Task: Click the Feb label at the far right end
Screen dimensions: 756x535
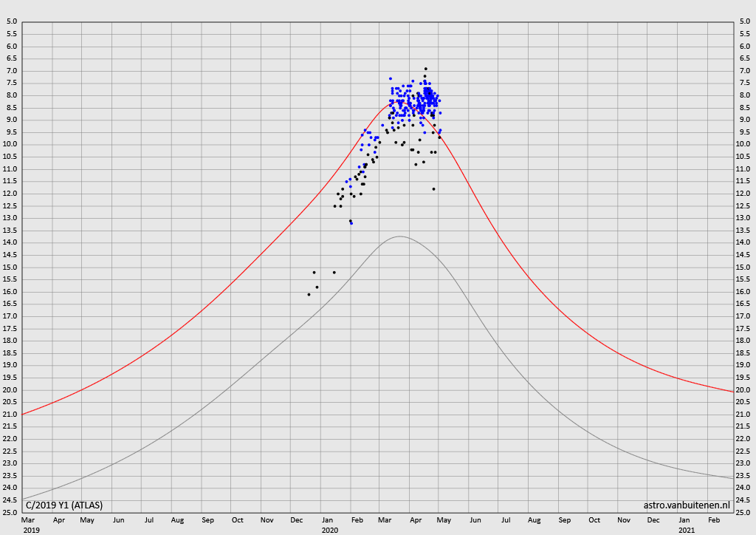Action: pos(714,520)
